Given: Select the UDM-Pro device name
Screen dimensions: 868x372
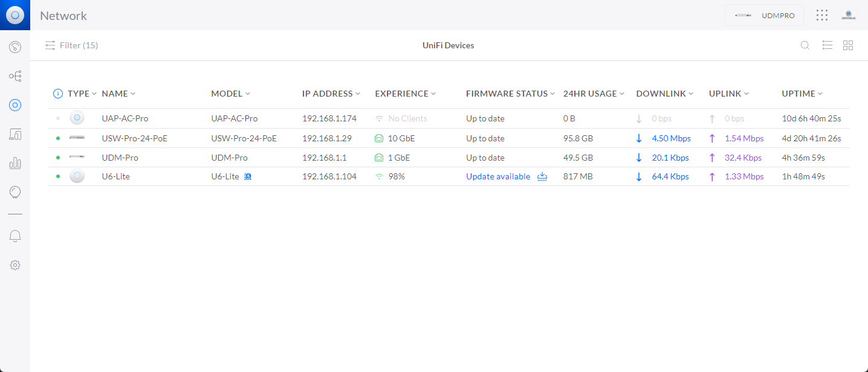Looking at the screenshot, I should 120,158.
